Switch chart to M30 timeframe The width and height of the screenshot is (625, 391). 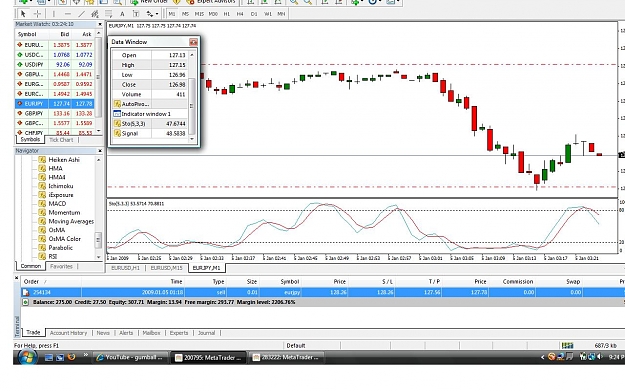point(213,14)
